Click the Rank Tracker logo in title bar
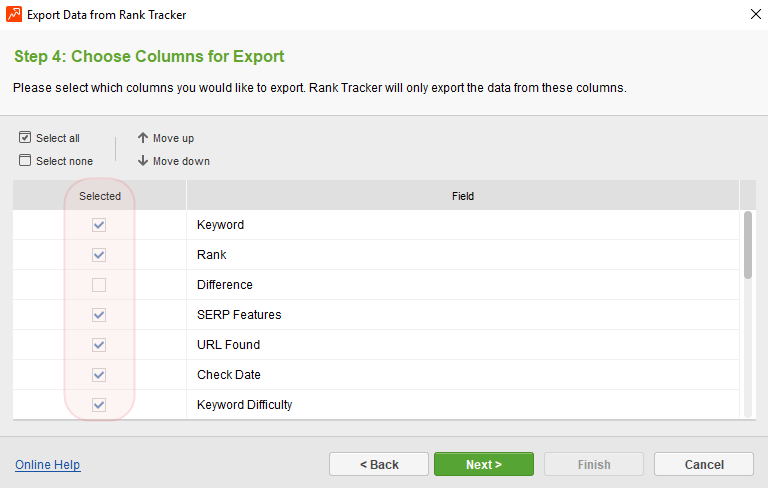This screenshot has height=488, width=768. click(14, 14)
